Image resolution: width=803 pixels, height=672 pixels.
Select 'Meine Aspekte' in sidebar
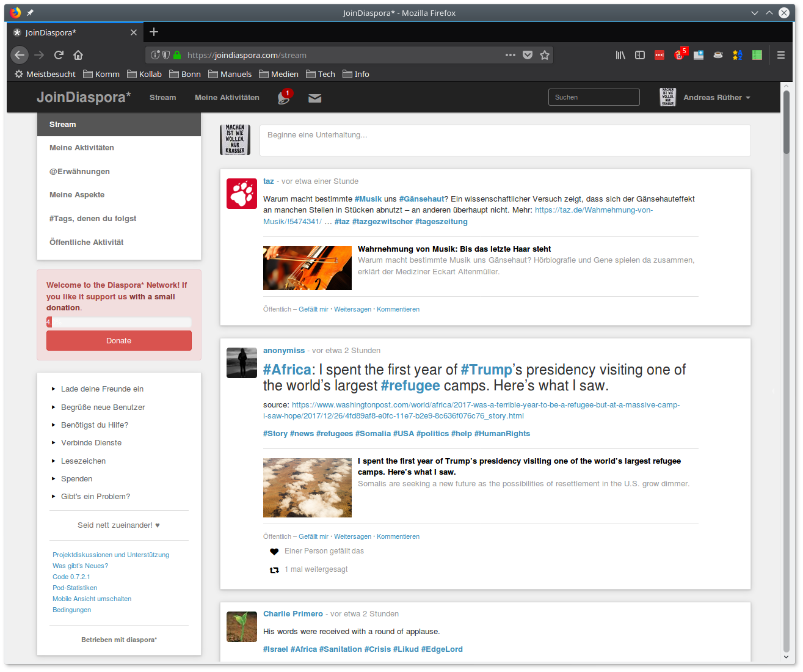[119, 195]
